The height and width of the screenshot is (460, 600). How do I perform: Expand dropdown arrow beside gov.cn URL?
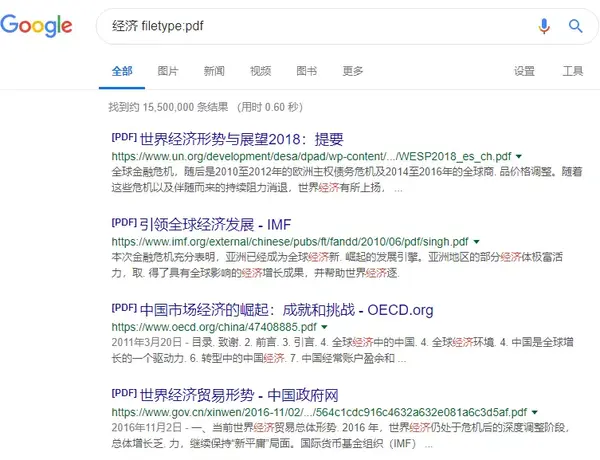point(535,412)
